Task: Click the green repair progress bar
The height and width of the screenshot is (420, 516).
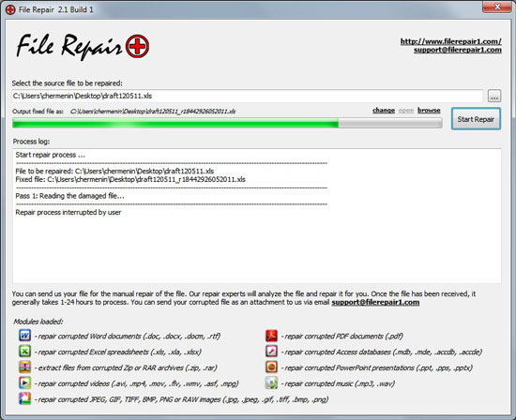Action: [x=227, y=124]
